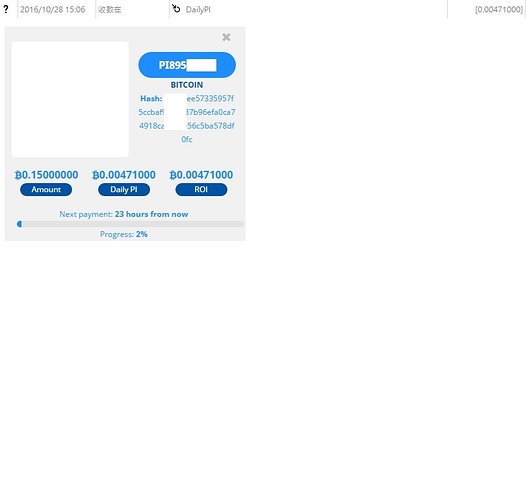Screen dimensions: 526x500
Task: Click the Hash label
Action: [x=151, y=99]
